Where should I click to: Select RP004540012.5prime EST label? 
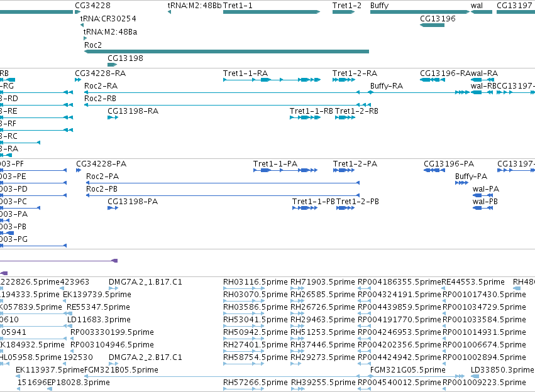pyautogui.click(x=400, y=383)
